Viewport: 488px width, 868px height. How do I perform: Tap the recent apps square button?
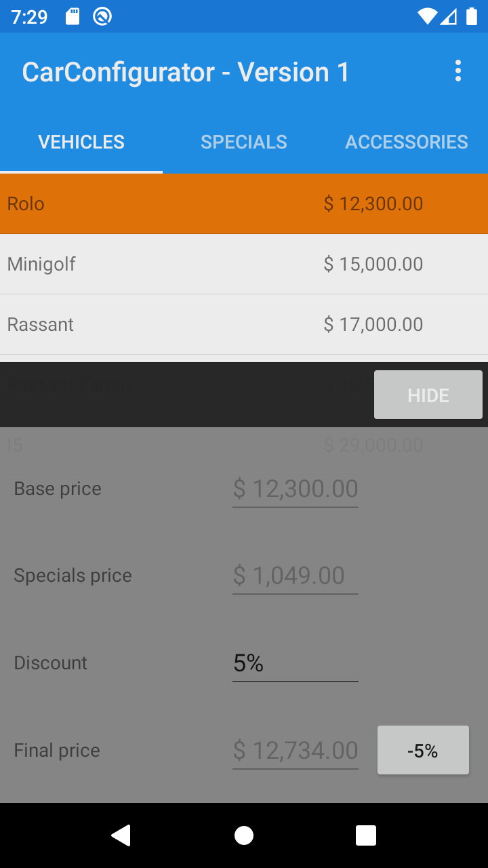(x=366, y=835)
